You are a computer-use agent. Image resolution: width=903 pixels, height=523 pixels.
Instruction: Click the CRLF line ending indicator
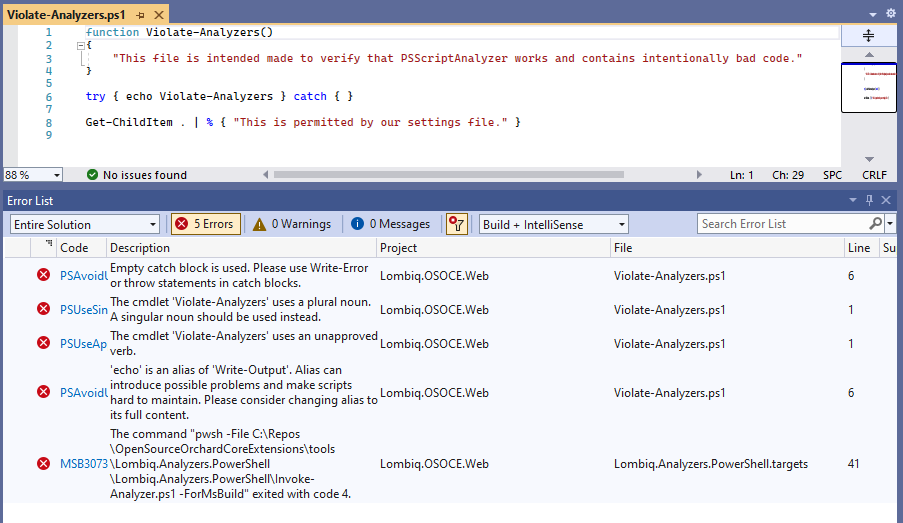pos(874,175)
